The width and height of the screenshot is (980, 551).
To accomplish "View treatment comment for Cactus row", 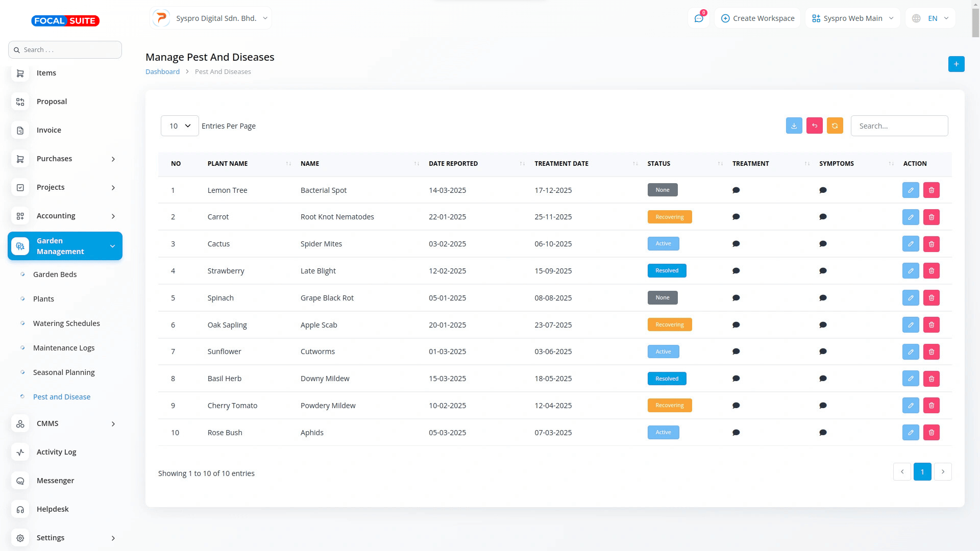I will pyautogui.click(x=736, y=244).
